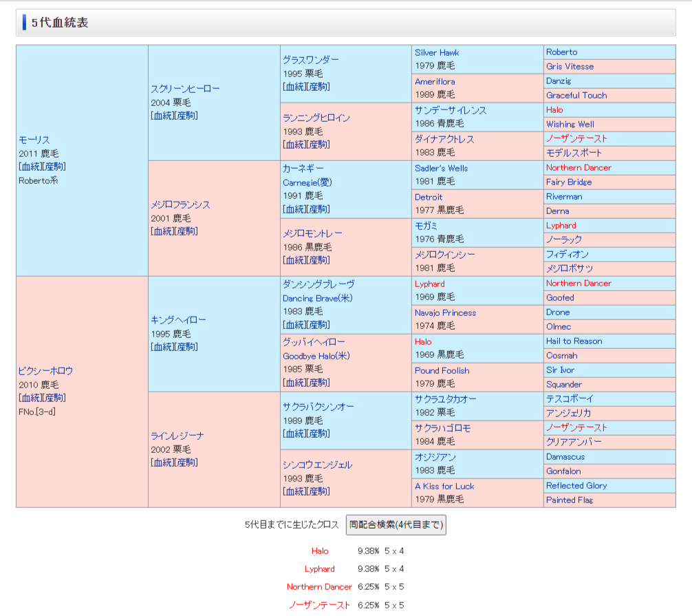Viewport: 692px width, 616px height.
Task: Click the Goodbye Halo(米) link
Action: 316,356
